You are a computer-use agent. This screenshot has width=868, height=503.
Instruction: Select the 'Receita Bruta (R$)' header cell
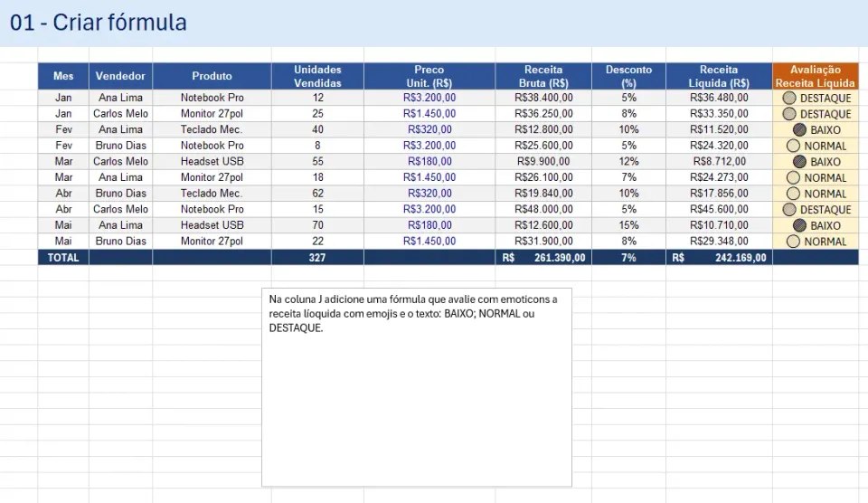point(543,76)
